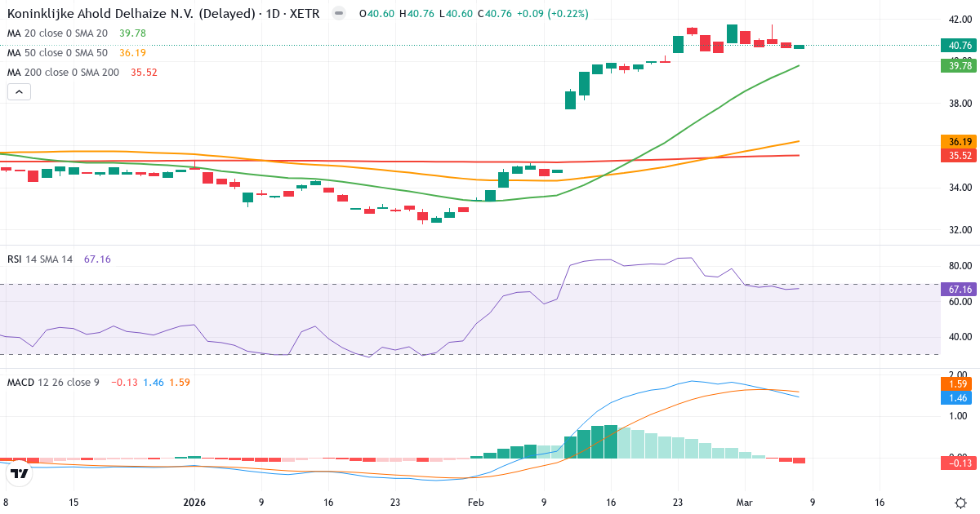This screenshot has height=514, width=980.
Task: Open chart settings with the gear icon
Action: pyautogui.click(x=962, y=503)
